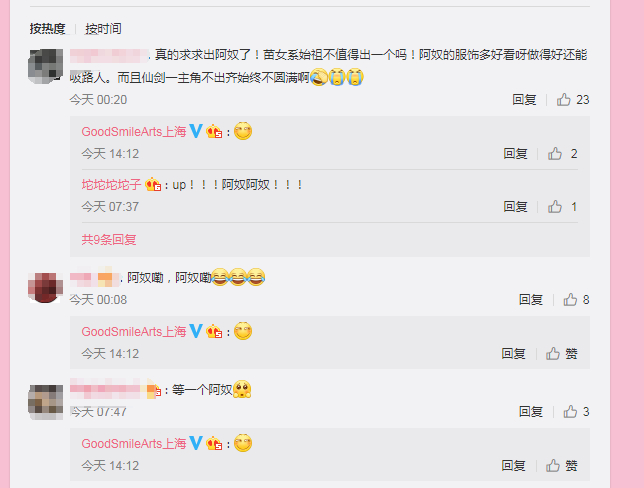Open GoodSmileArts上海 profile from first reply

134,132
